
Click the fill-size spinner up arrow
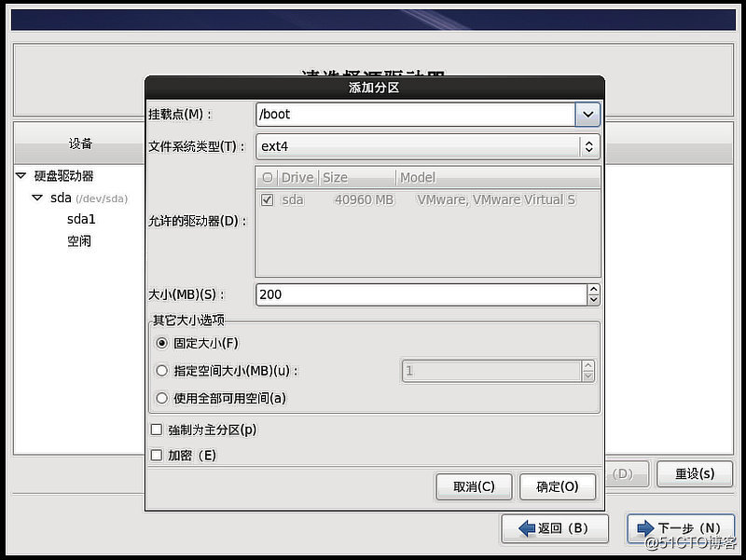588,365
